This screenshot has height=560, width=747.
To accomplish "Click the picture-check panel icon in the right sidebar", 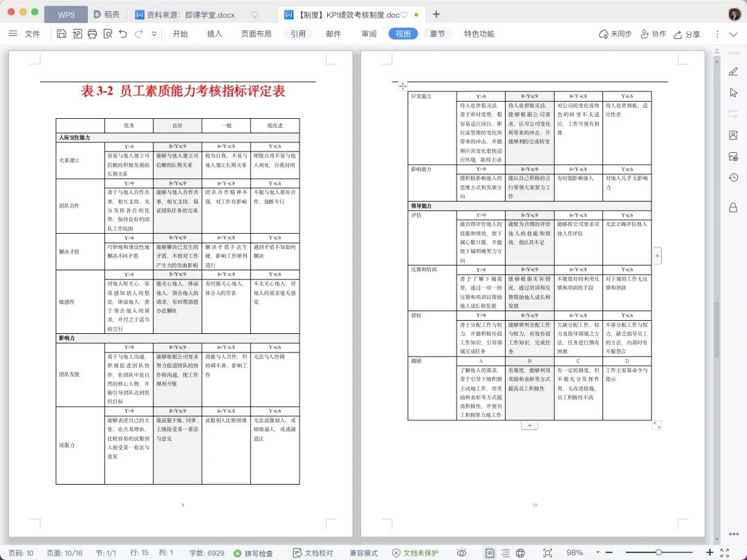I will point(733,157).
